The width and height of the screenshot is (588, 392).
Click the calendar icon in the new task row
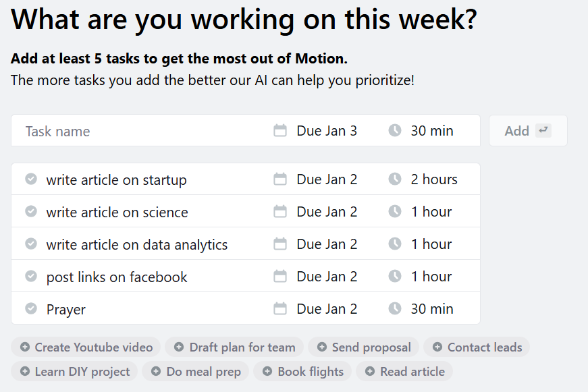point(279,131)
